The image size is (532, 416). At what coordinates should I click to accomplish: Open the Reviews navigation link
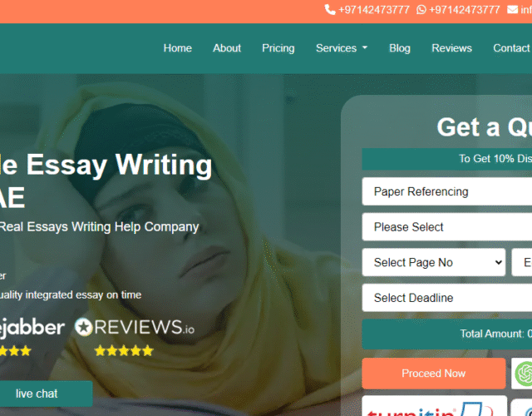(x=451, y=48)
